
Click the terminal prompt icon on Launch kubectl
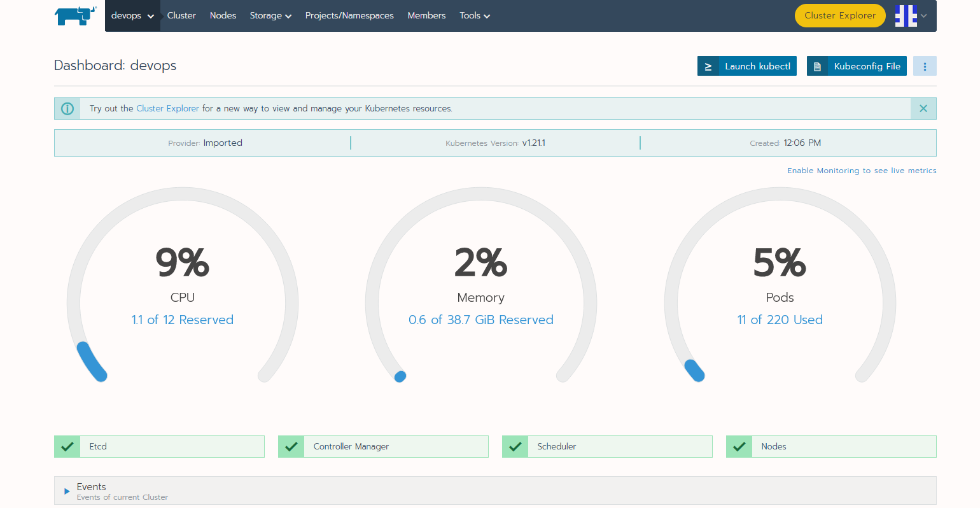[x=708, y=66]
